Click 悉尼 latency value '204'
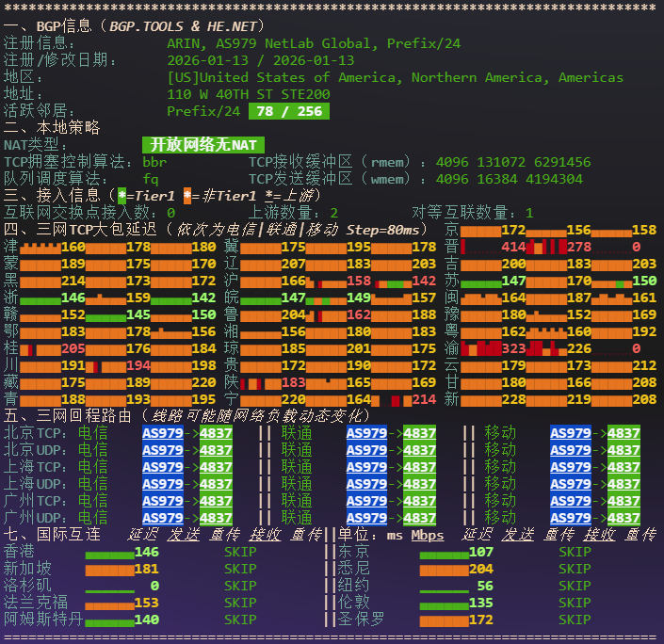Screen dimensions: 664x644 click(x=480, y=569)
